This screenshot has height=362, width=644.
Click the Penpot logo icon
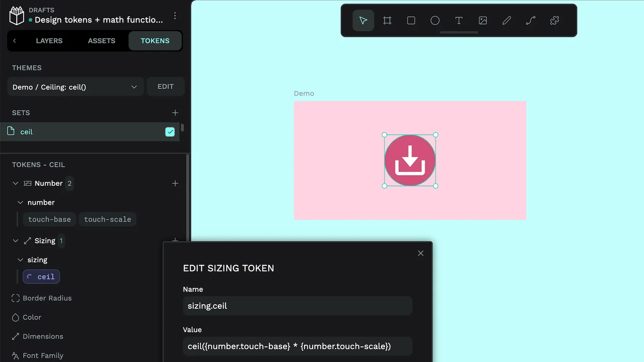[17, 16]
